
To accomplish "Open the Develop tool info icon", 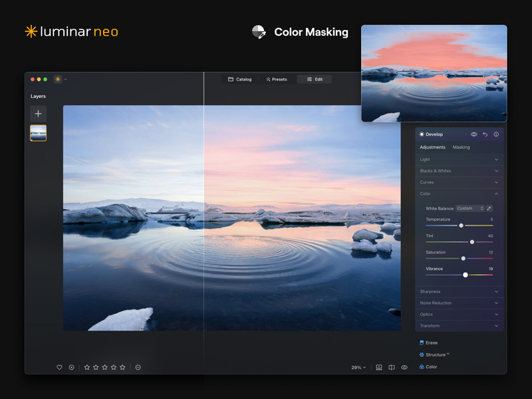I will (x=496, y=134).
